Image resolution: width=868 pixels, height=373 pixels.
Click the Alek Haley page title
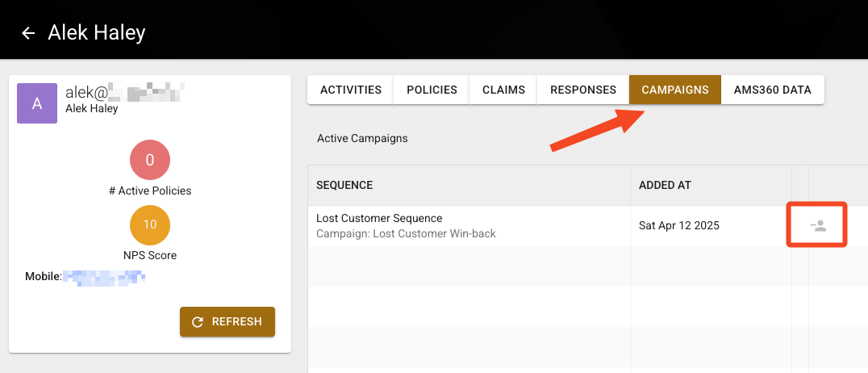click(x=97, y=33)
